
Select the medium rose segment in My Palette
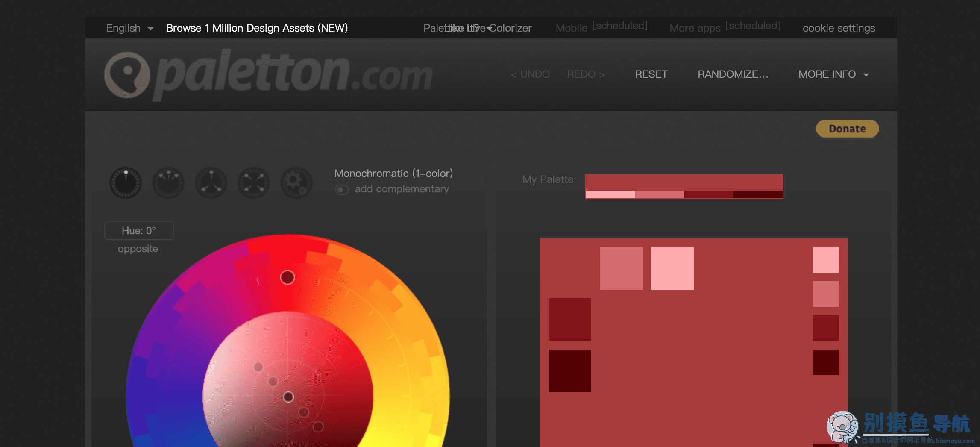pyautogui.click(x=660, y=194)
